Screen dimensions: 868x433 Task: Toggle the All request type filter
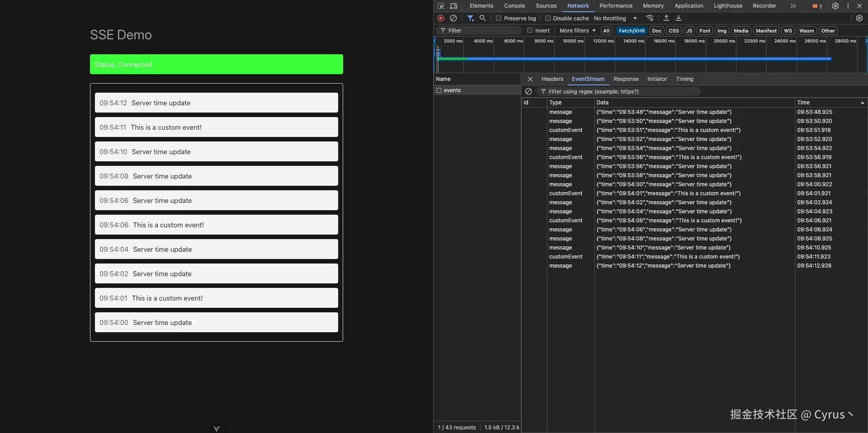(606, 31)
